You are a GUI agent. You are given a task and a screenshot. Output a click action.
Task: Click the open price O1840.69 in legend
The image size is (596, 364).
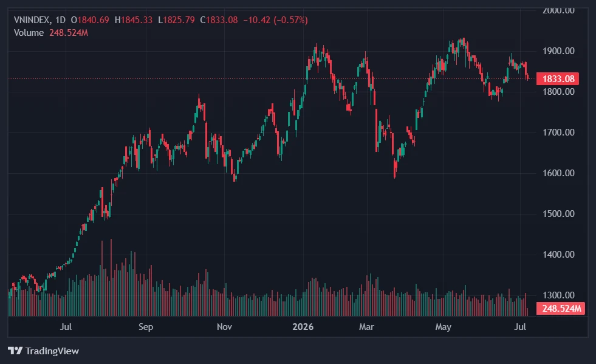(90, 20)
